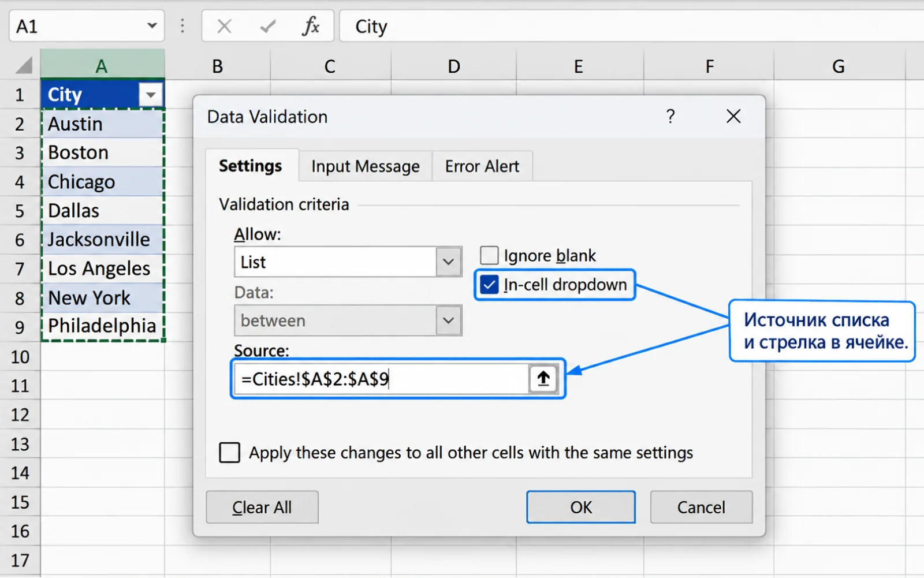
Task: Click the formula bar options dots
Action: click(182, 26)
